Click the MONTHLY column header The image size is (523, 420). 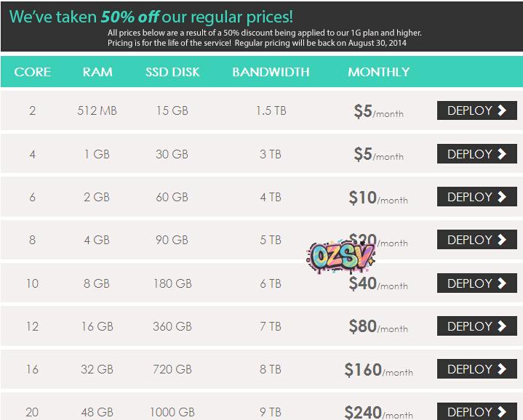(378, 72)
